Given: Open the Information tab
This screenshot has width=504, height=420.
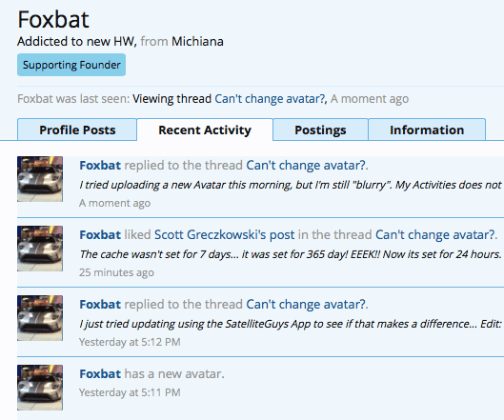Looking at the screenshot, I should [427, 130].
